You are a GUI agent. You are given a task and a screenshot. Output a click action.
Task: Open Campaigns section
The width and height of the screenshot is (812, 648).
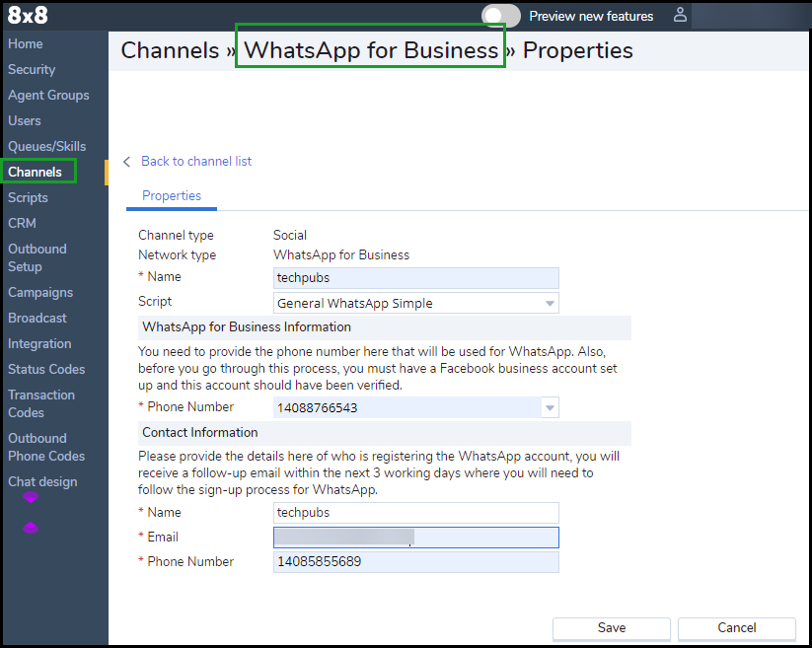pyautogui.click(x=40, y=292)
